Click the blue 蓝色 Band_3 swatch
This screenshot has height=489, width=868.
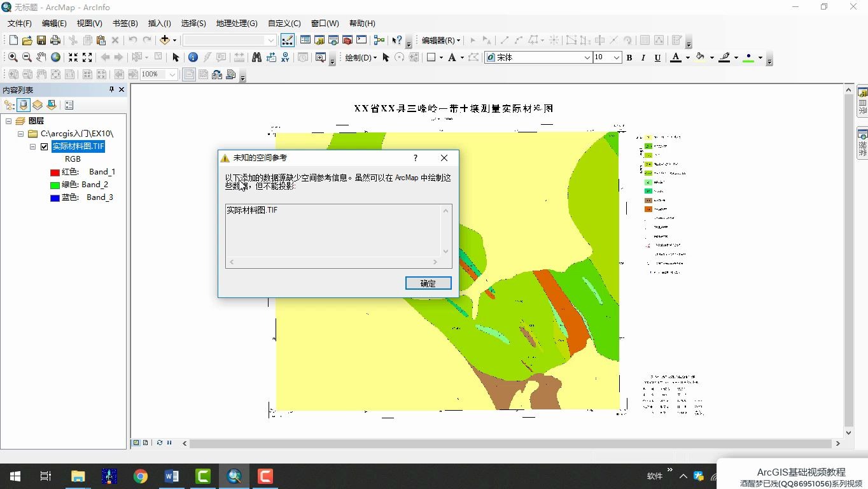point(55,197)
